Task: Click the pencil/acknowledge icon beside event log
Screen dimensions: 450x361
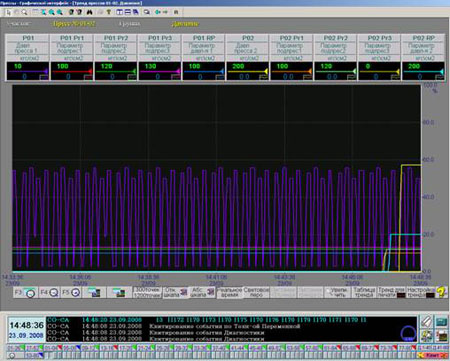Action: [426, 323]
